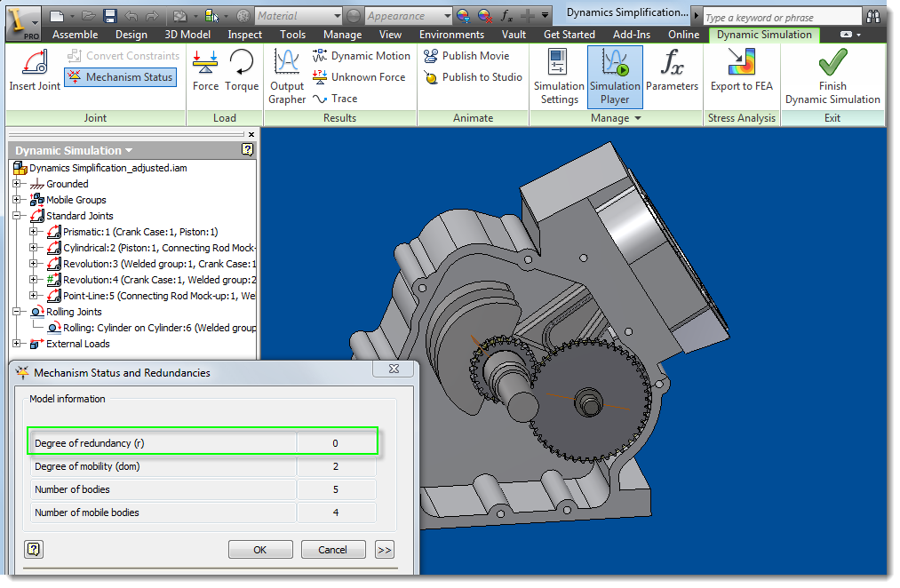
Task: Switch to the Environments tab
Action: (451, 35)
